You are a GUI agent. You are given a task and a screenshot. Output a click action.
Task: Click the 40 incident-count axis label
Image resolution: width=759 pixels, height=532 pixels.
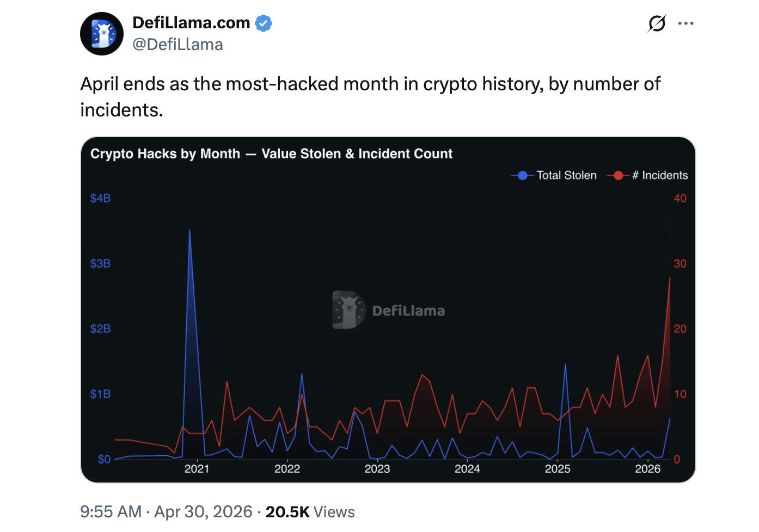[x=681, y=198]
